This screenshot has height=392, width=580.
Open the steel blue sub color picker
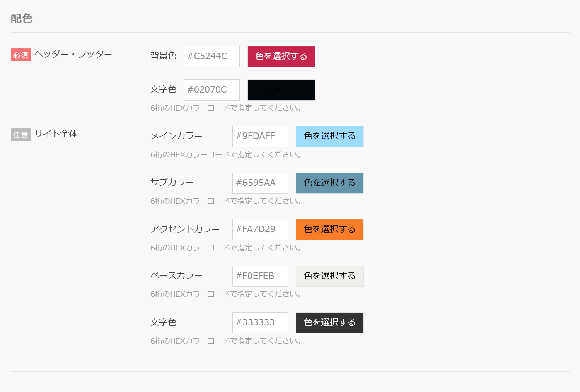(330, 183)
